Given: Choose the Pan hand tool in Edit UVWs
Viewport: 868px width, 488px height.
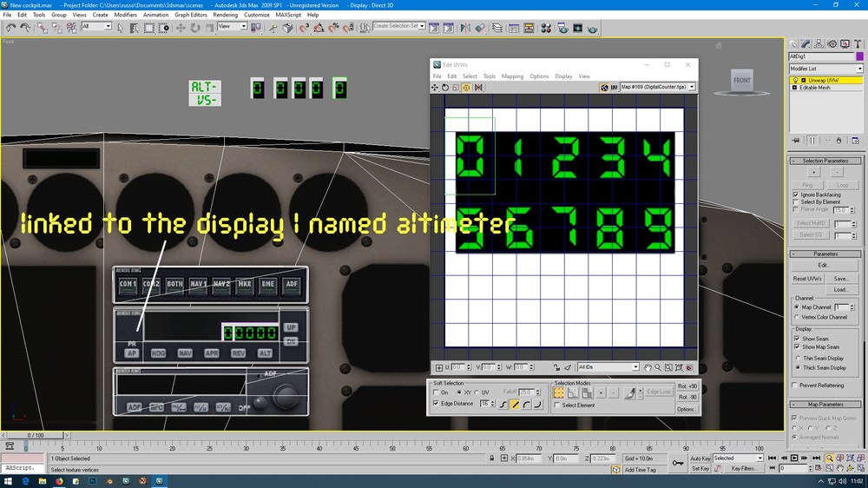Looking at the screenshot, I should tap(648, 367).
